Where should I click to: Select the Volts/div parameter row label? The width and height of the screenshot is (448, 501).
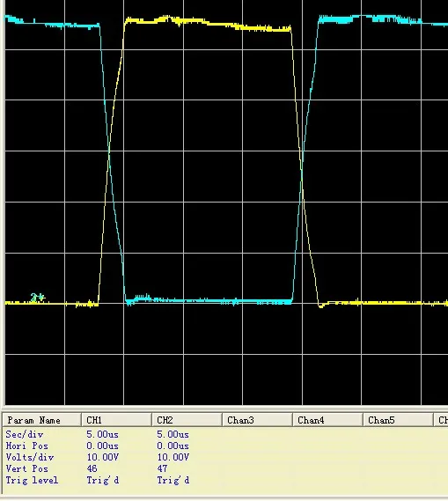click(30, 458)
